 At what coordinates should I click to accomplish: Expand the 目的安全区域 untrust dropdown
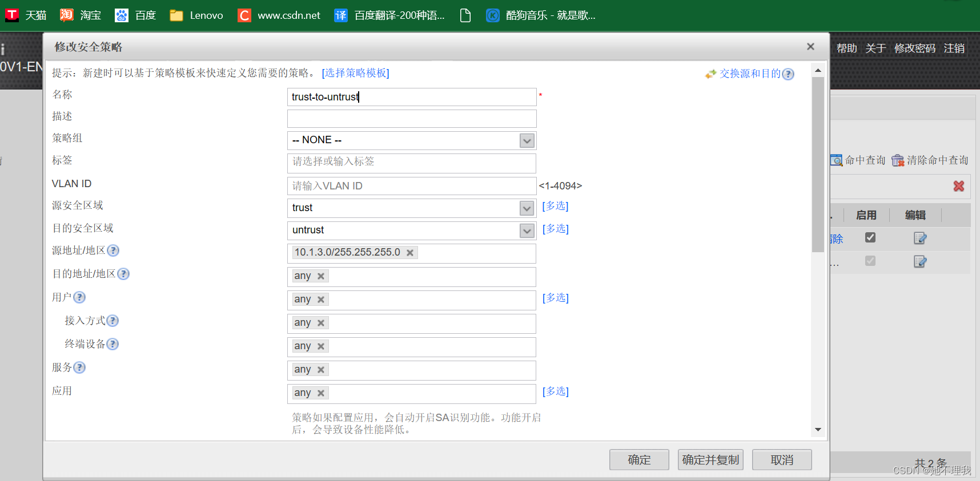(x=527, y=231)
